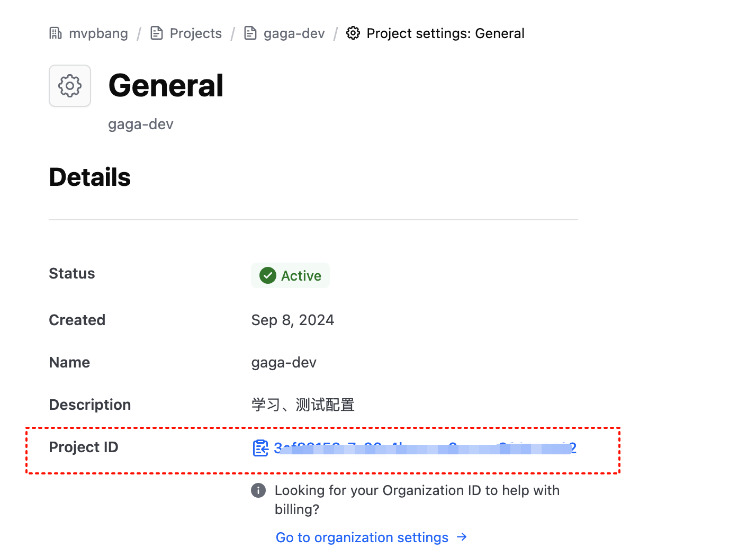756x556 pixels.
Task: Click the Chinese description text value
Action: (x=303, y=405)
